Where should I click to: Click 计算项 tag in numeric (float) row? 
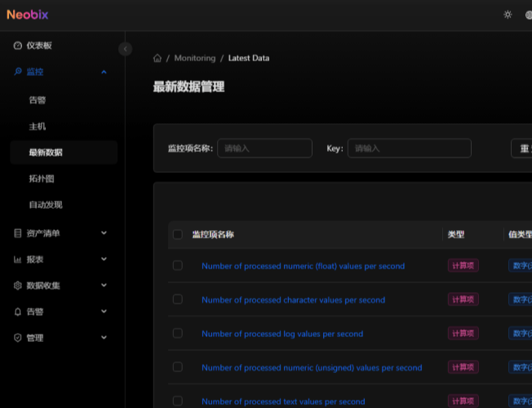pyautogui.click(x=463, y=265)
